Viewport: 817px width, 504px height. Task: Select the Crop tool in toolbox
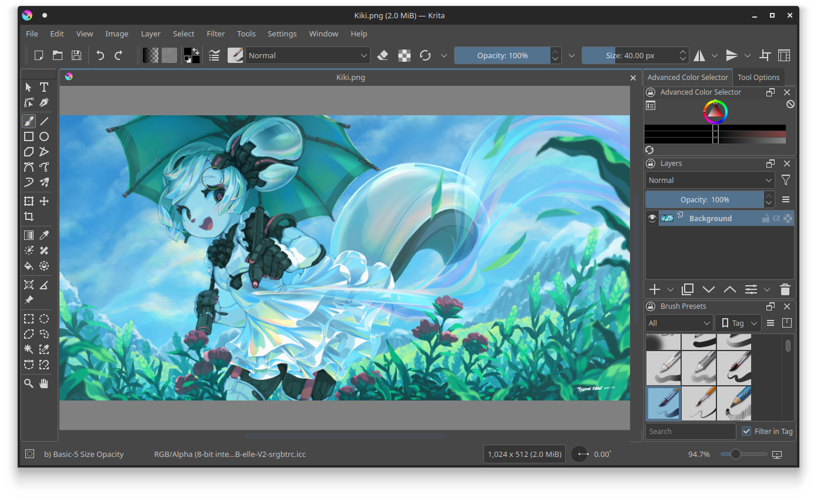click(28, 216)
